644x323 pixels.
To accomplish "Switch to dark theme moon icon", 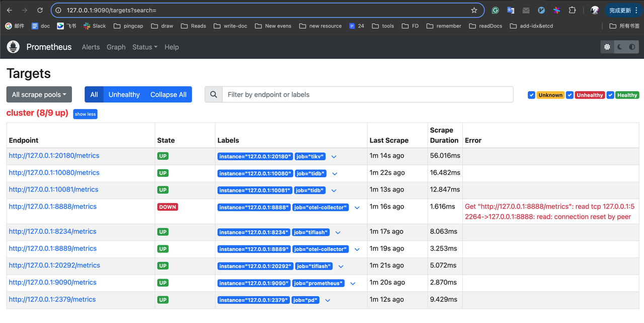I will 620,47.
